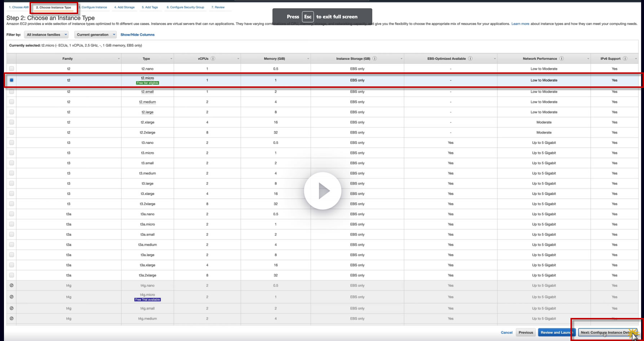The height and width of the screenshot is (341, 644).
Task: Click the t3a.nano type cell
Action: pyautogui.click(x=147, y=214)
